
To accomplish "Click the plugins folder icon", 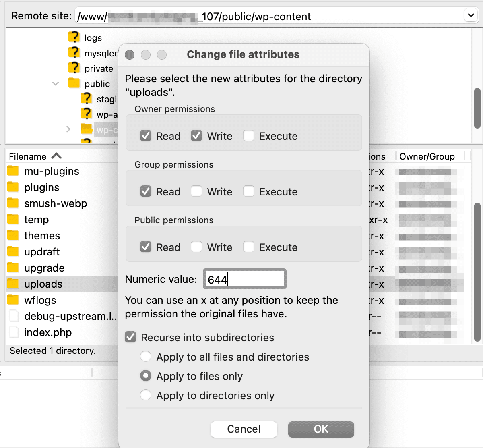I will [13, 187].
